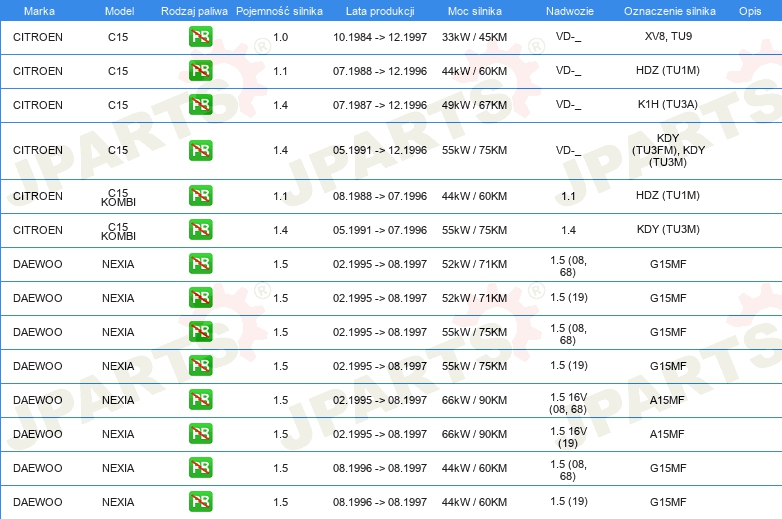The height and width of the screenshot is (519, 782).
Task: Click petrol icon in Nexia 1.5 16V (19) row
Action: (x=200, y=434)
